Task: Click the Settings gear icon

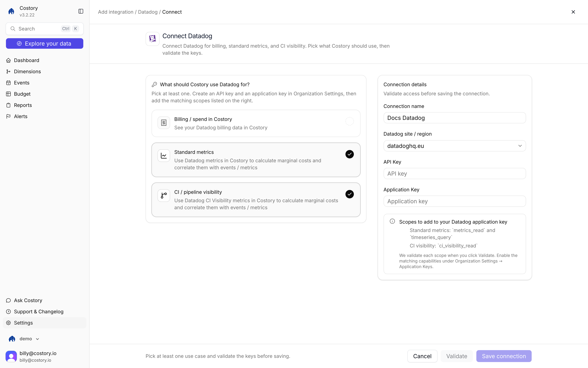Action: point(8,323)
